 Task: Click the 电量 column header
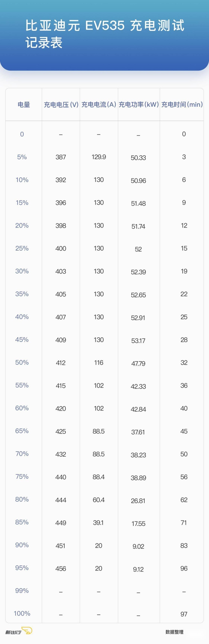[x=24, y=105]
